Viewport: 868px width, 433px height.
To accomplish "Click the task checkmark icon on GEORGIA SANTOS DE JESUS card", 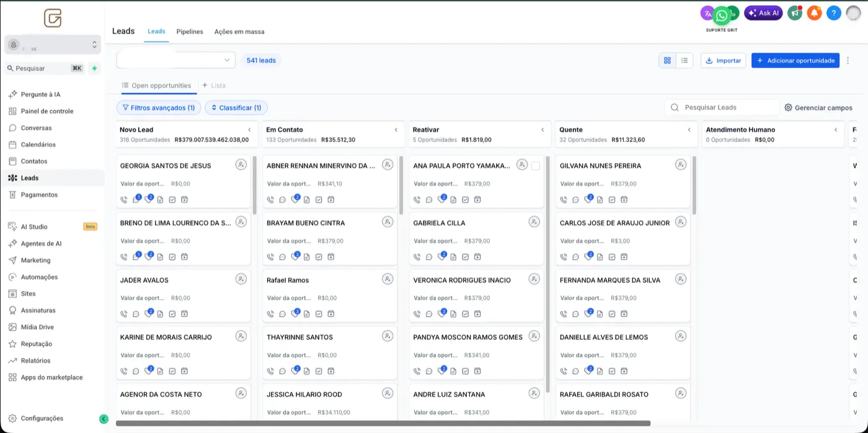I will 172,199.
